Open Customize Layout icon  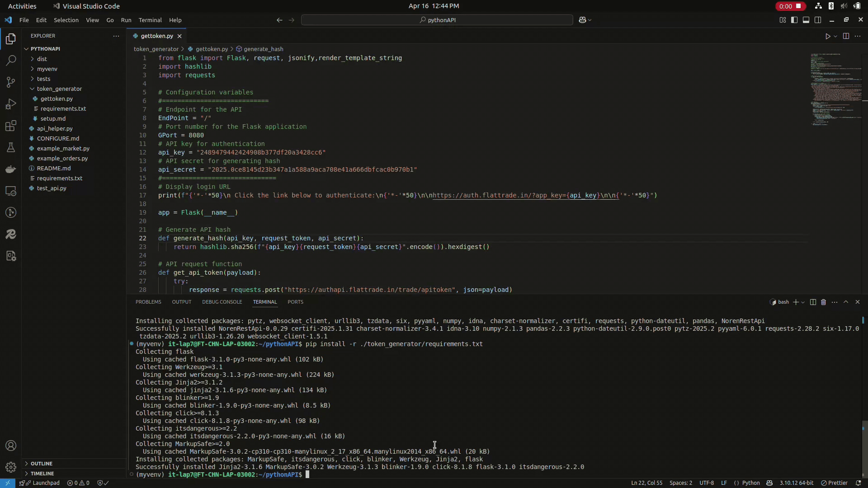pyautogui.click(x=783, y=20)
